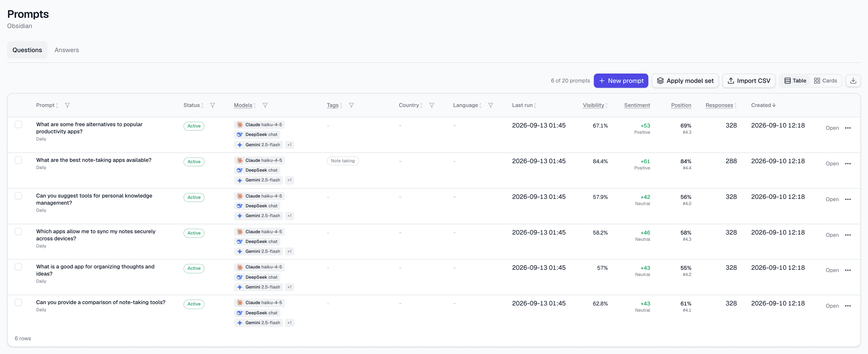868x354 pixels.
Task: Select checkbox for sync notes securely prompt
Action: (18, 231)
